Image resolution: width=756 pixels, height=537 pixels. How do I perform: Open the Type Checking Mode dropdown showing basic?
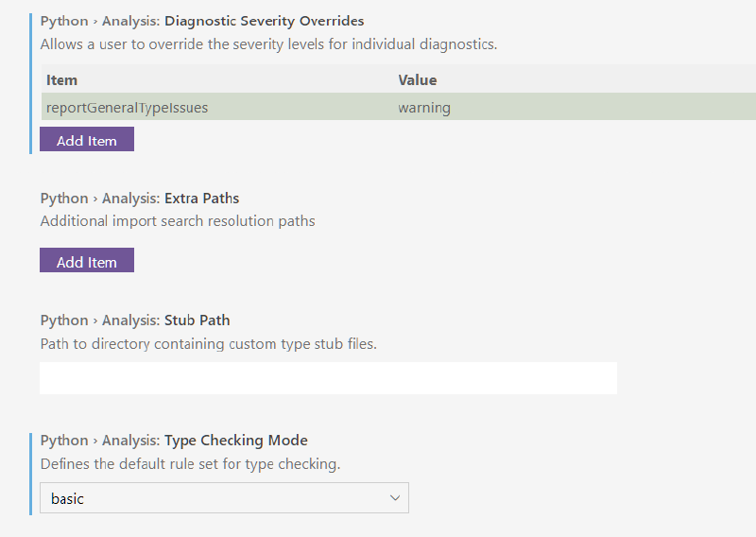pos(224,498)
